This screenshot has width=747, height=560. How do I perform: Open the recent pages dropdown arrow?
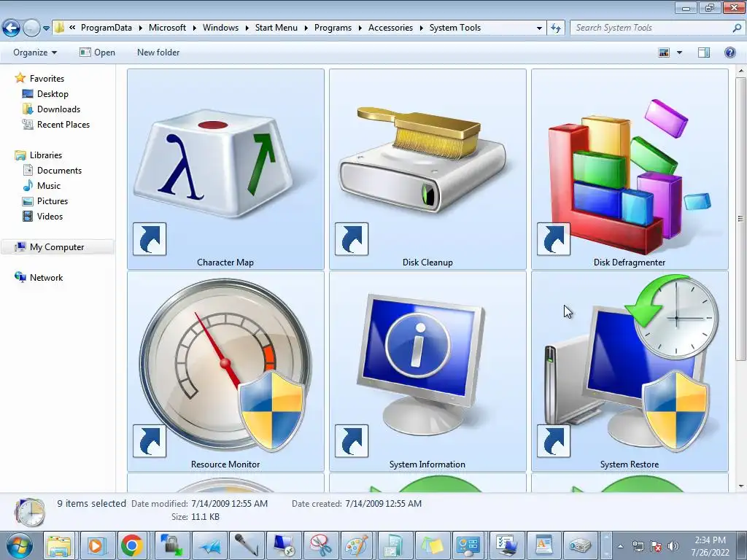pos(46,28)
